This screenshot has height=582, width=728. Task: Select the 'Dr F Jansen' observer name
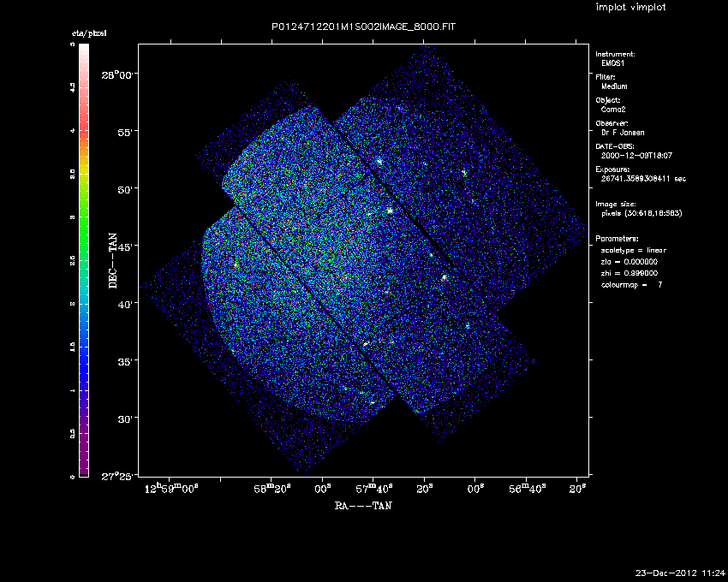623,133
